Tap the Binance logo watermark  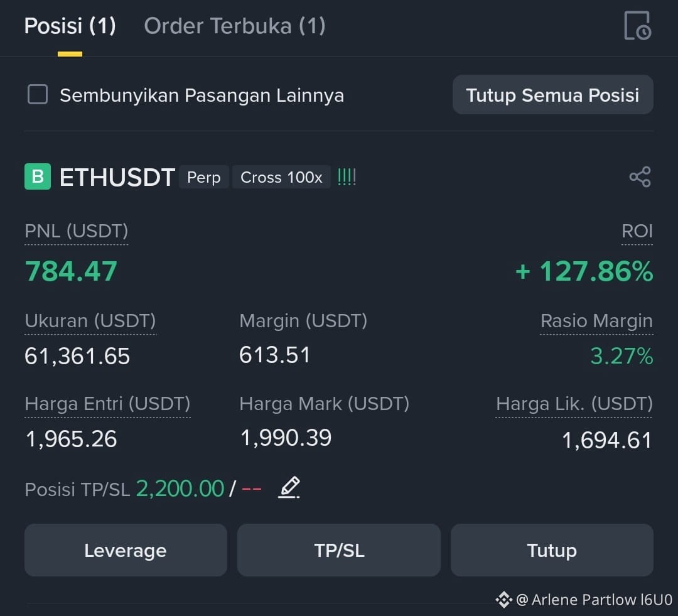point(503,600)
